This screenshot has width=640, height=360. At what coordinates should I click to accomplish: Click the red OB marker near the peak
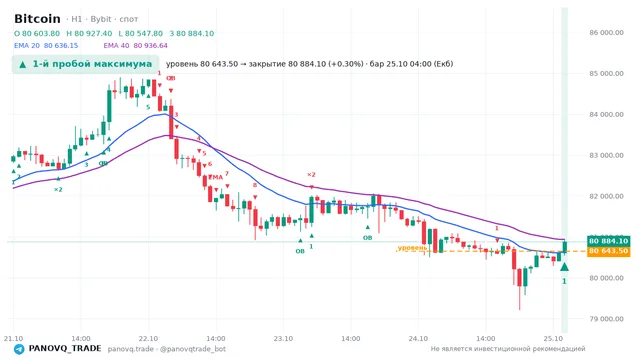point(171,78)
